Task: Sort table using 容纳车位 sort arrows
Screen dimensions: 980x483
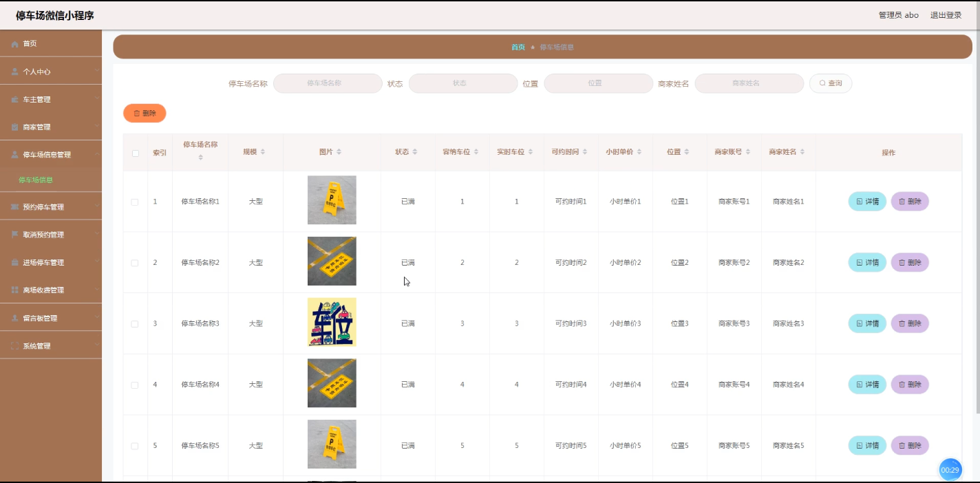Action: 476,152
